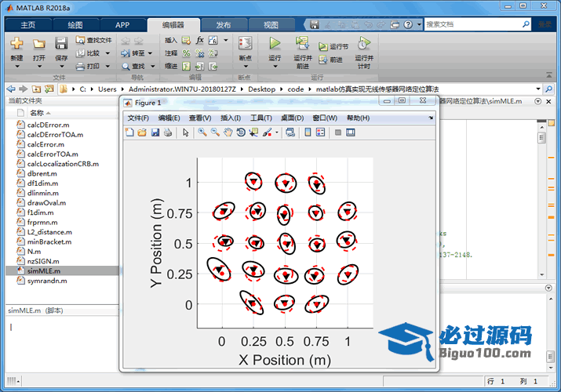This screenshot has height=392, width=561.
Task: Expand the 打印 print dropdown arrow
Action: (107, 67)
